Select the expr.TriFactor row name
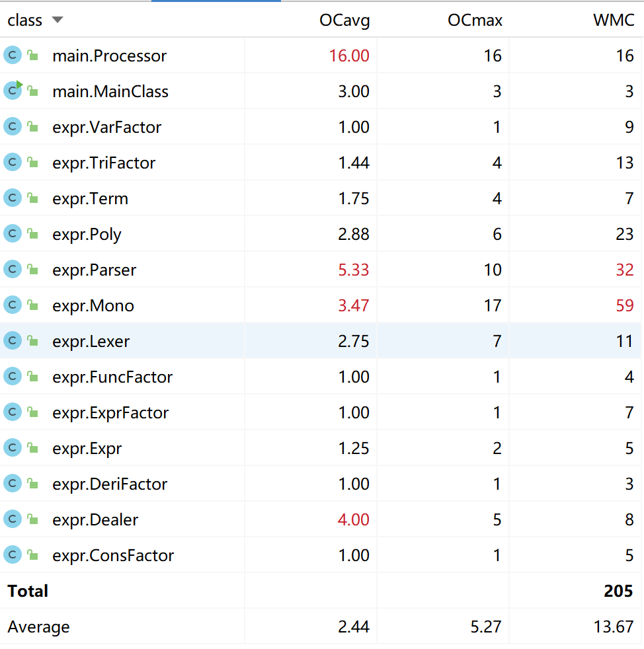644x649 pixels. [104, 163]
